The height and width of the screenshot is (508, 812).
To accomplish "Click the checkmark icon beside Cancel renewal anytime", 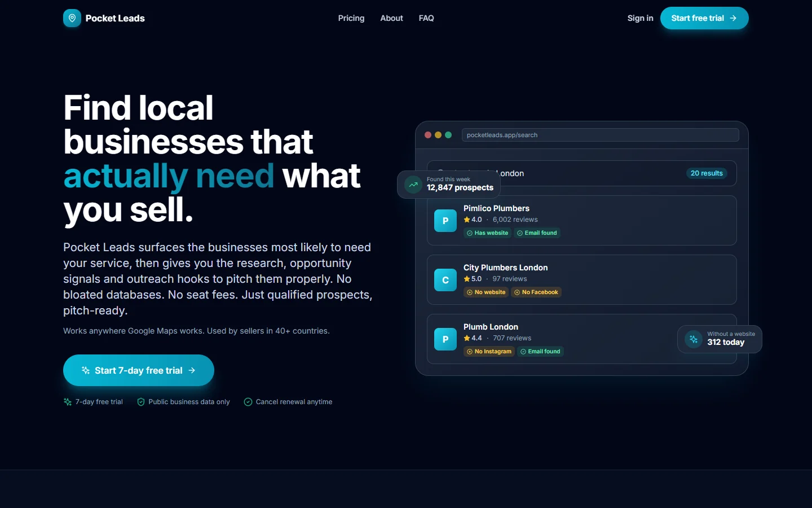I will (248, 402).
